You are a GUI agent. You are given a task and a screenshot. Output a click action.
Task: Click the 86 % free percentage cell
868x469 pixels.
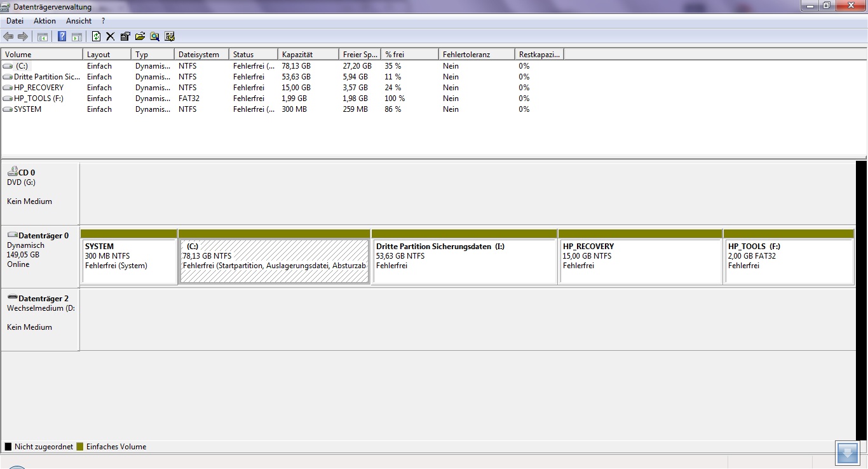click(393, 109)
